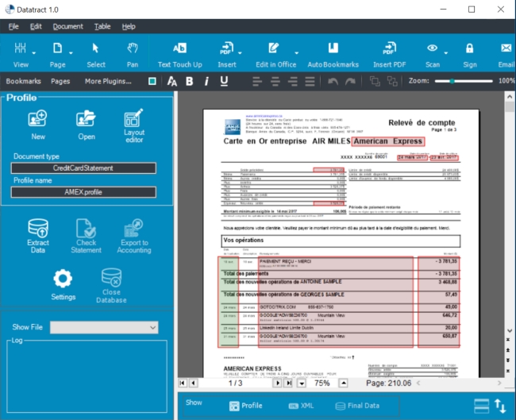Screen dimensions: 516x420
Task: Switch to the Bookmarks tab
Action: (23, 81)
